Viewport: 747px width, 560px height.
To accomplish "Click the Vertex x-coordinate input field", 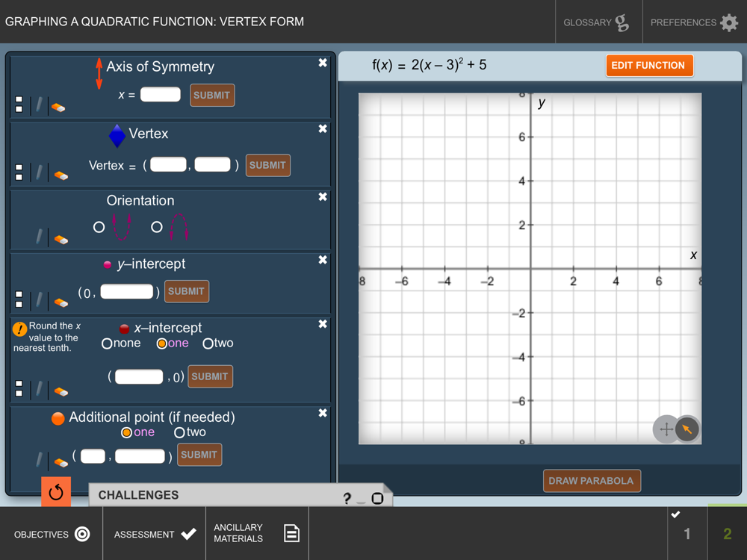I will coord(168,165).
